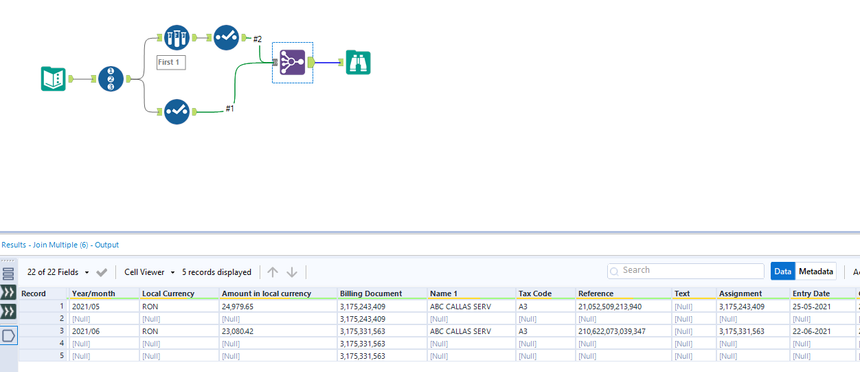Select the 22-06-2021 entry date cell
Viewport: 860px width, 372px height.
point(822,331)
